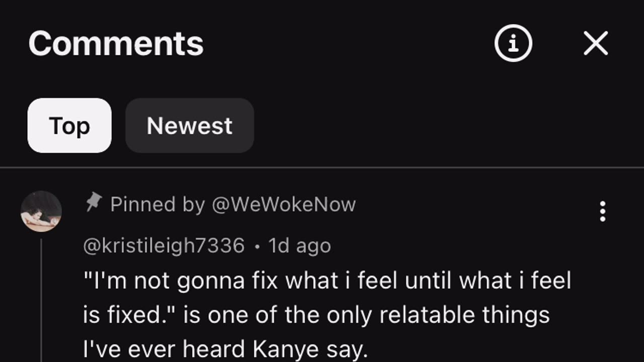The image size is (644, 362).
Task: Click the 1d ago timestamp
Action: pyautogui.click(x=299, y=246)
